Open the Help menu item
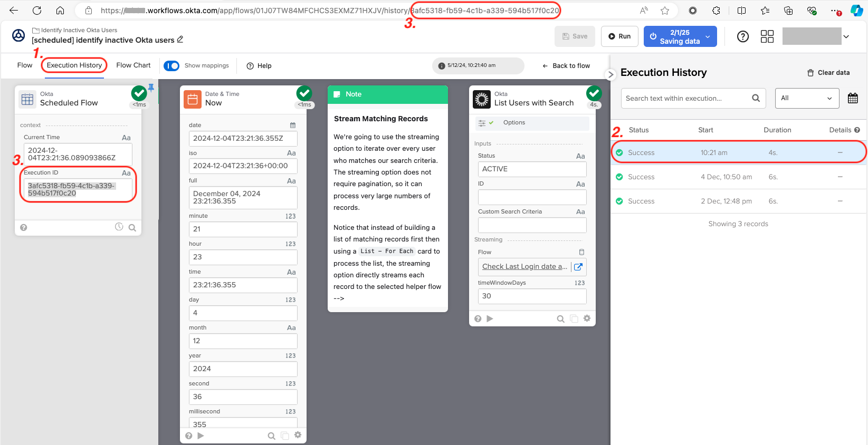Screen dimensions: 868x445 point(259,66)
